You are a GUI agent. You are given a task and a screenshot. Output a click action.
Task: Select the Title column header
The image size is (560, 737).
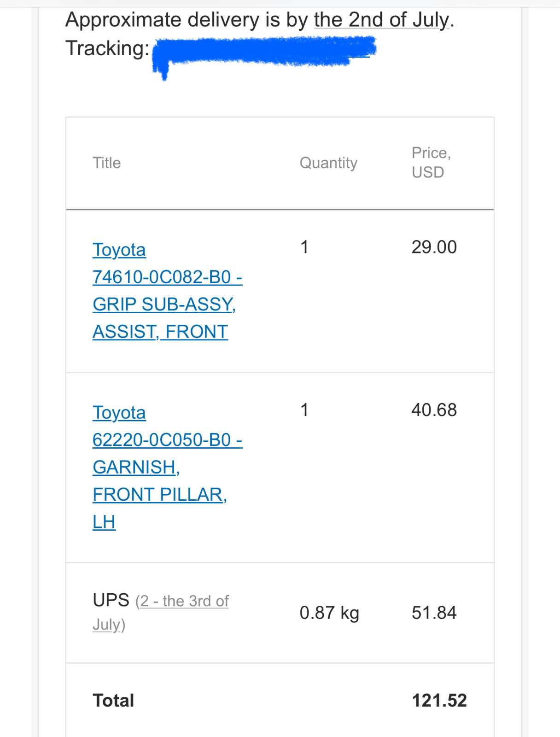pos(107,163)
